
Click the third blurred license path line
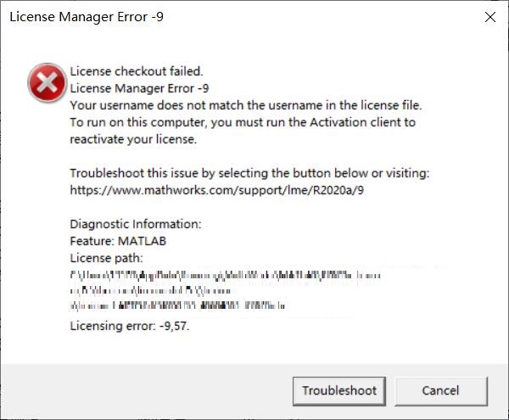click(178, 305)
